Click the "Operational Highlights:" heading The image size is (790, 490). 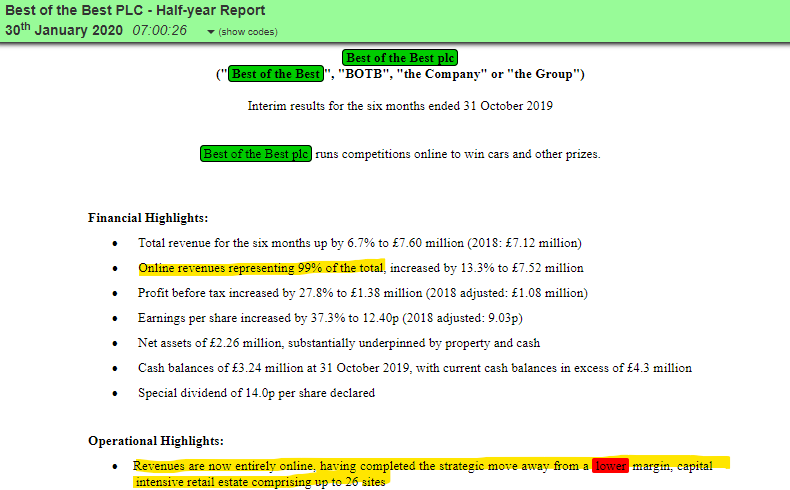(x=156, y=441)
